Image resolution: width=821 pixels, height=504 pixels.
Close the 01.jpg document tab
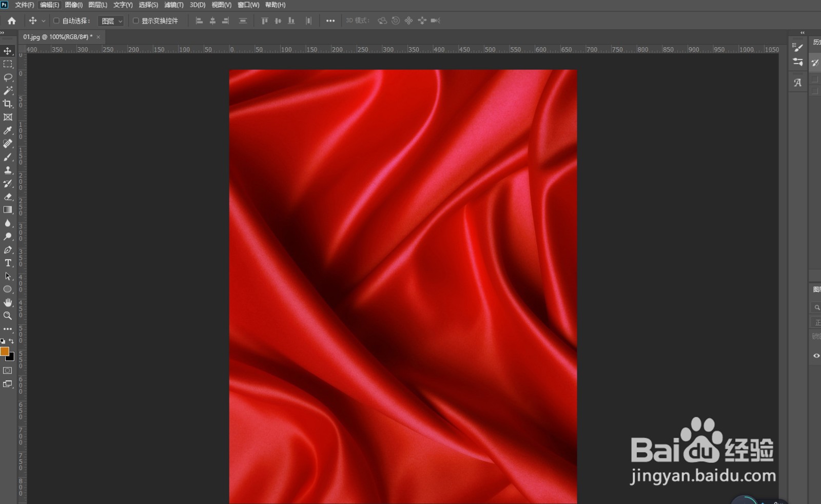(99, 37)
